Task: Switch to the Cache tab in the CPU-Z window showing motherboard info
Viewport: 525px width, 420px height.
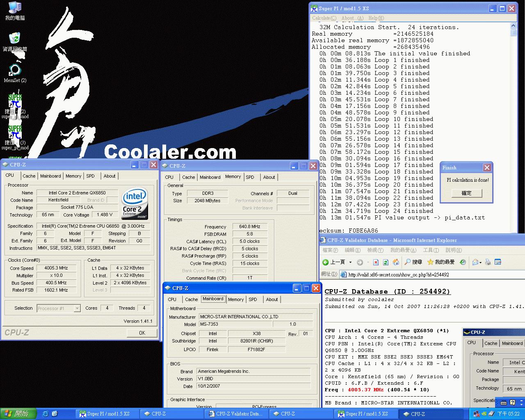Action: coord(191,299)
